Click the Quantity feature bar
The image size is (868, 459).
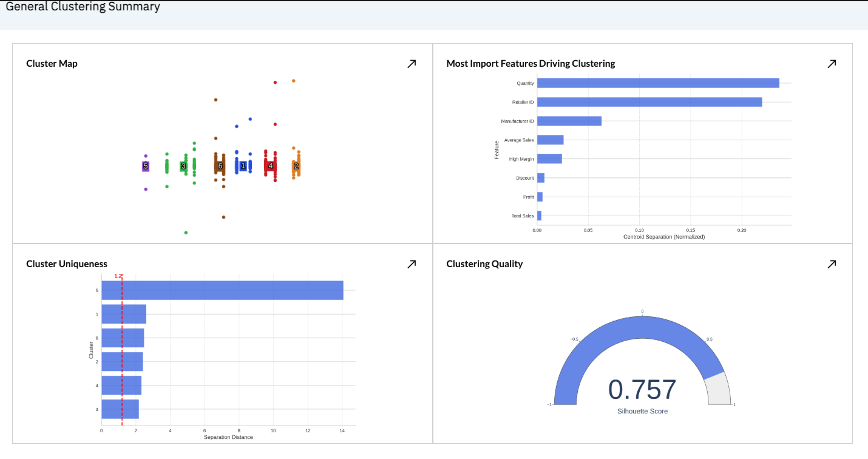(658, 83)
